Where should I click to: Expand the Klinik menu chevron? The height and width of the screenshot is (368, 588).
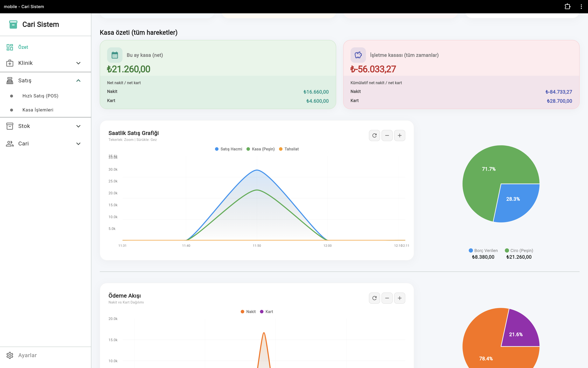pos(78,63)
